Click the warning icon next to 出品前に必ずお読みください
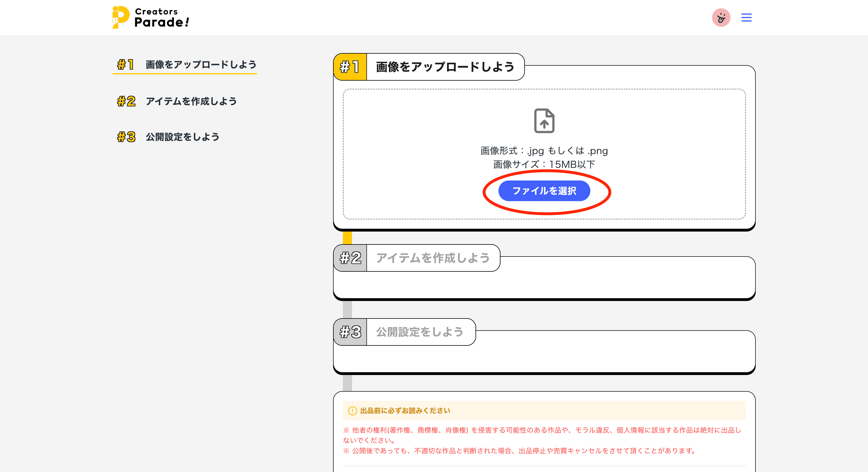Viewport: 868px width, 472px height. tap(352, 411)
